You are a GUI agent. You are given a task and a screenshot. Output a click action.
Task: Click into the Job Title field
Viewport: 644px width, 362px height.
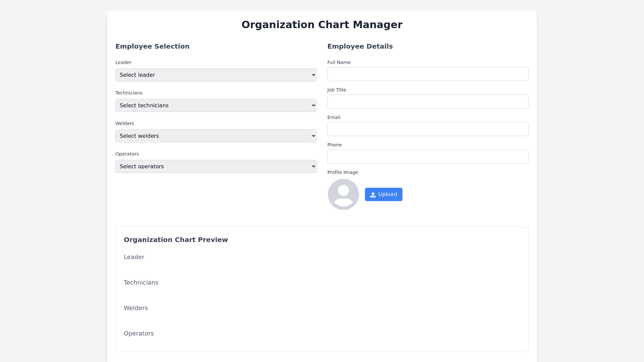pos(428,102)
